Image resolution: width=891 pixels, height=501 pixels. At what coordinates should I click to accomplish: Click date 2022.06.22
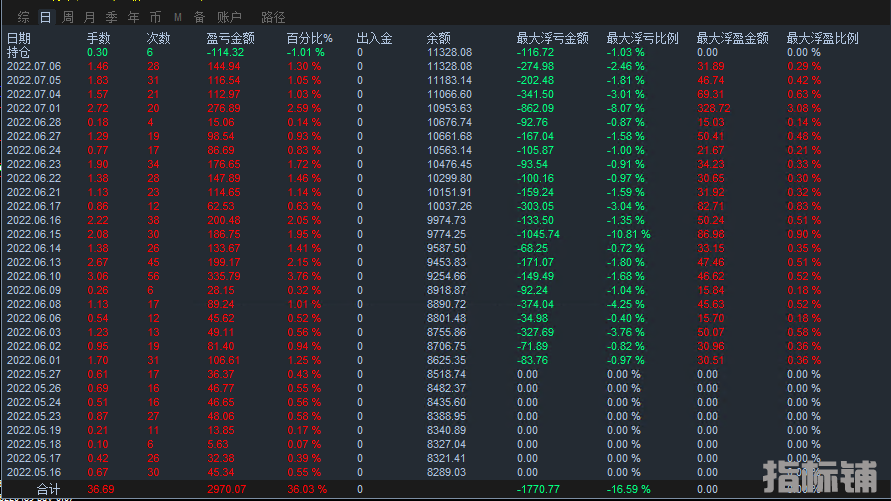[x=34, y=178]
